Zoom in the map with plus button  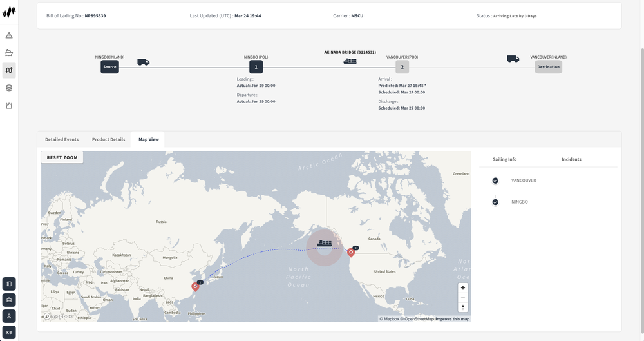(x=463, y=288)
